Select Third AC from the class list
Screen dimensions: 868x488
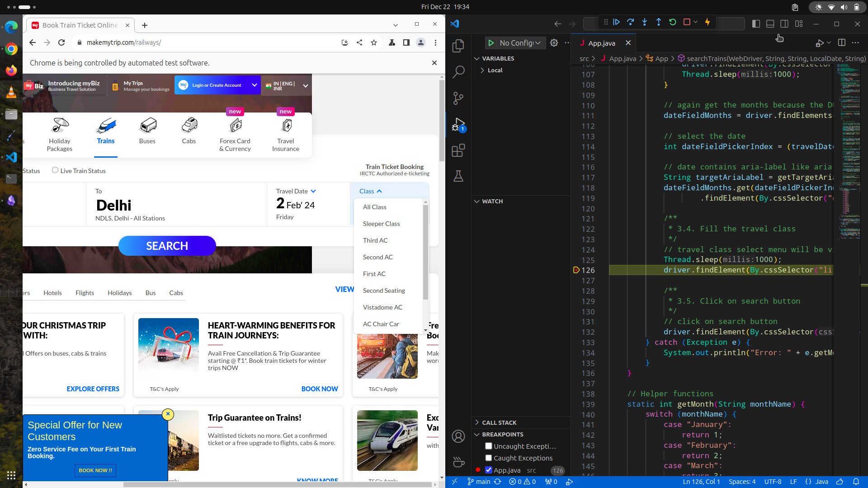click(375, 240)
